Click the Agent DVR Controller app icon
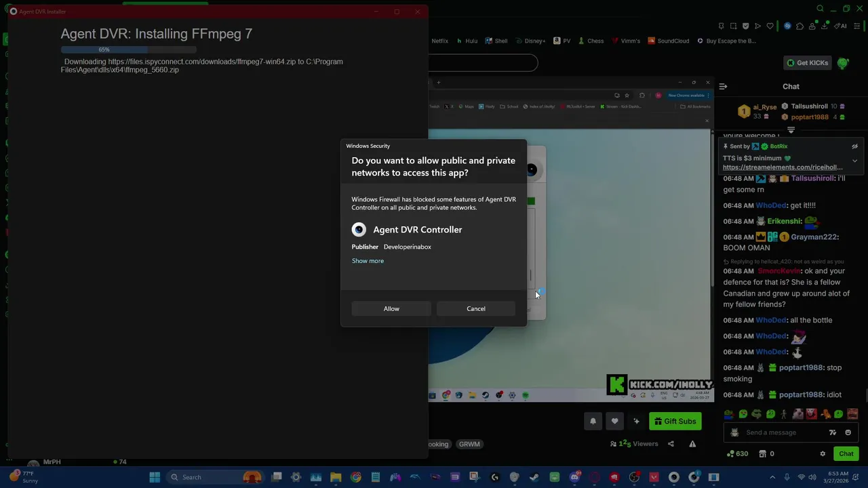868x488 pixels. 359,230
